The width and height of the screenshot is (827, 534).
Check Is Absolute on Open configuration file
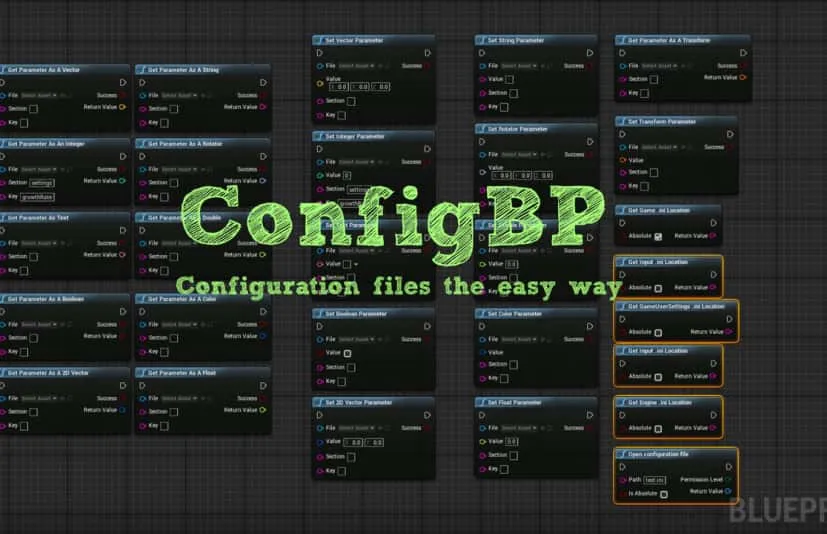[x=663, y=494]
